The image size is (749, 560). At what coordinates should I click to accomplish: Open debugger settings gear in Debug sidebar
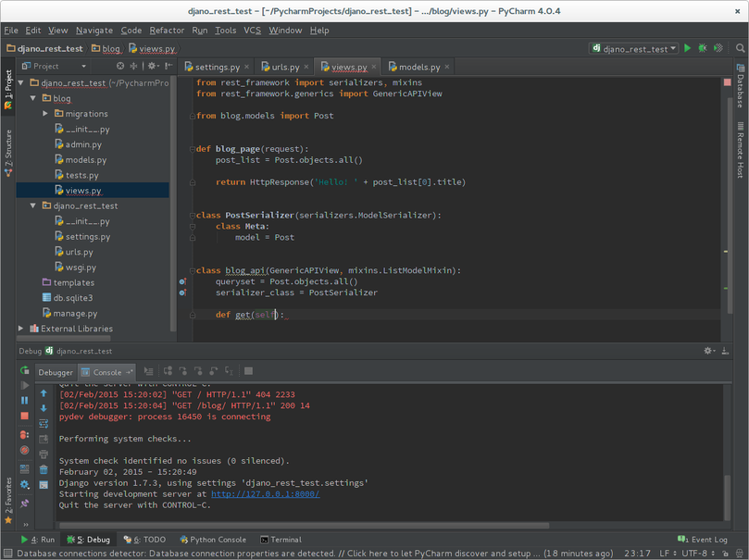click(x=24, y=485)
